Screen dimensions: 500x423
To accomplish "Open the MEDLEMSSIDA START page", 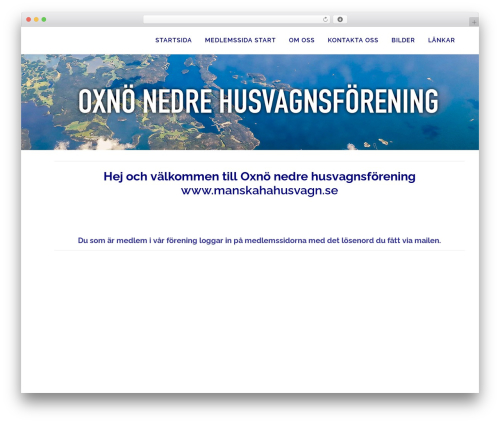I will [x=240, y=40].
